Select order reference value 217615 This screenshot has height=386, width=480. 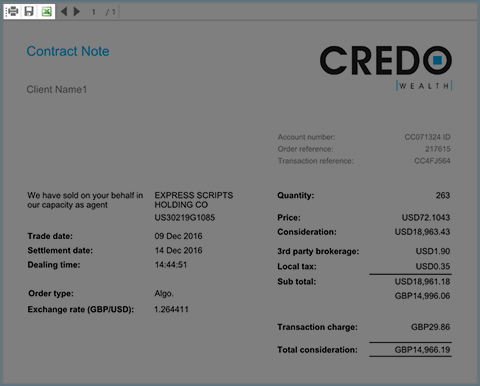[438, 149]
